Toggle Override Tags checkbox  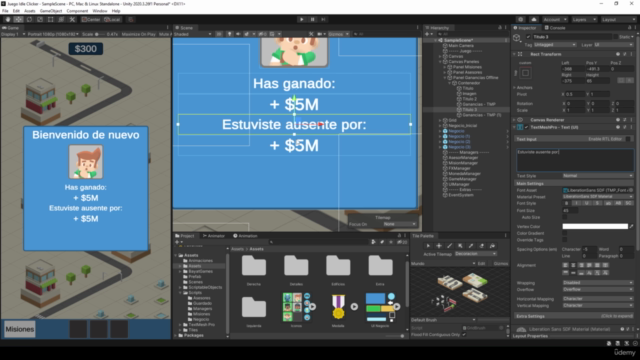[x=564, y=240]
